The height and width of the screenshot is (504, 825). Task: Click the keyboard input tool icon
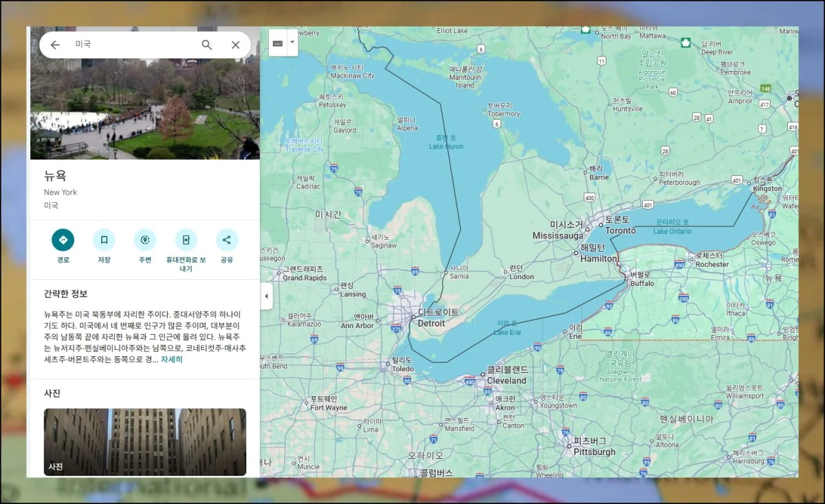278,43
